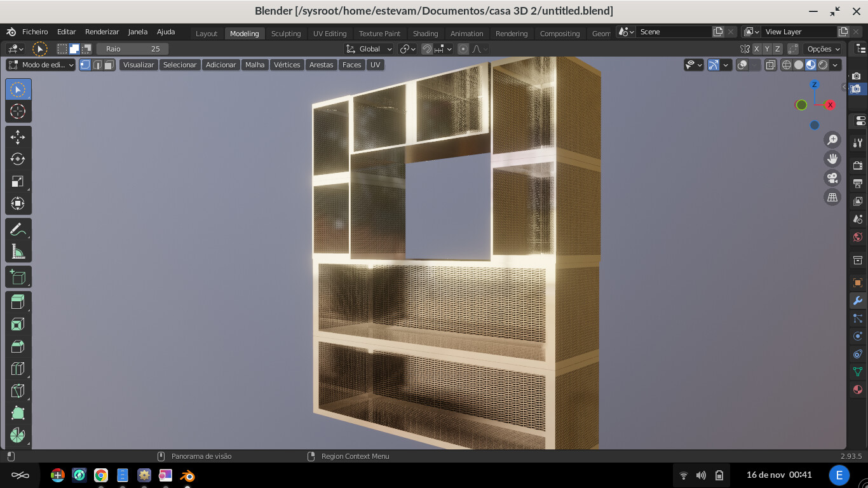Image resolution: width=868 pixels, height=488 pixels.
Task: Select the Measure tool
Action: point(18,250)
